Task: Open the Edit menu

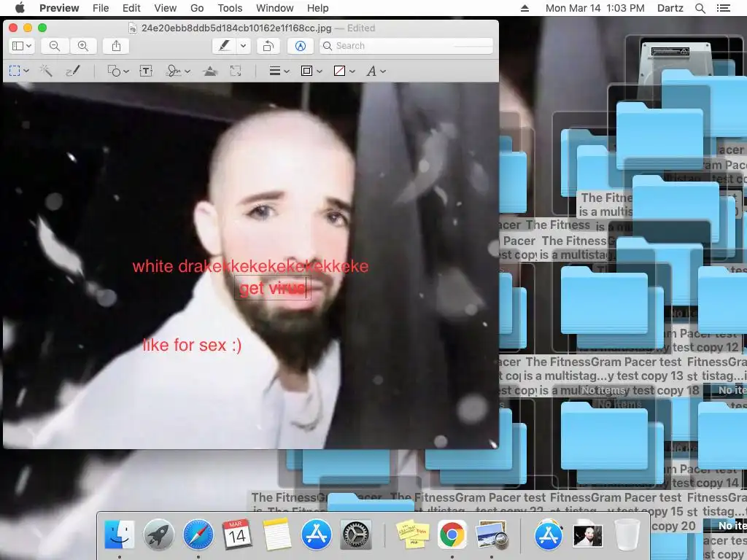Action: tap(131, 8)
